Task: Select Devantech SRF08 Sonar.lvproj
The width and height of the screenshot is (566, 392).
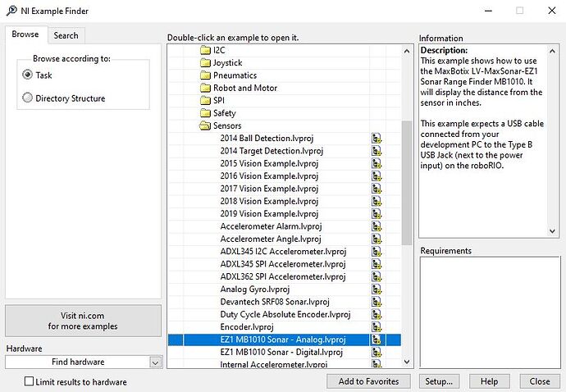Action: coord(275,302)
